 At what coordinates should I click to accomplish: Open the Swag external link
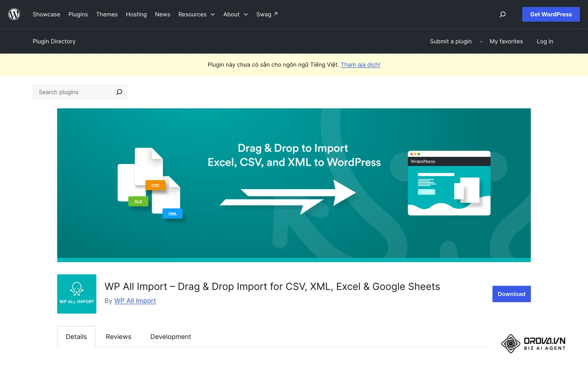(x=267, y=14)
